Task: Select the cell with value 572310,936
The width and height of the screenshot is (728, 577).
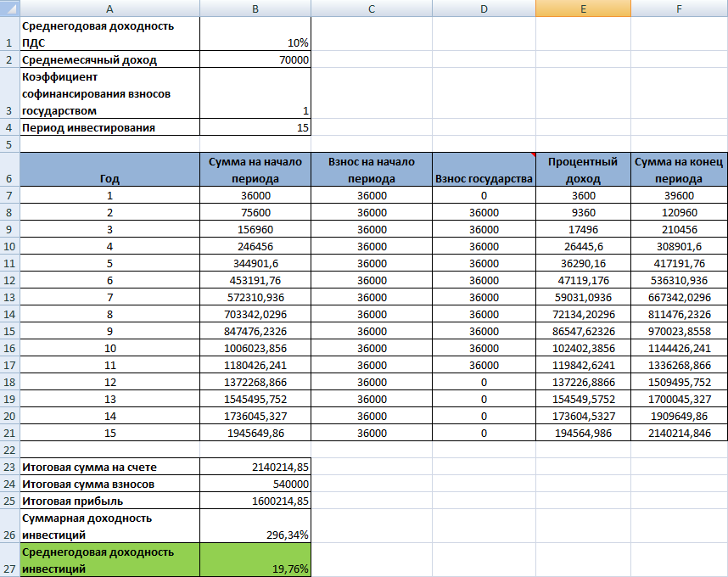Action: click(x=255, y=297)
